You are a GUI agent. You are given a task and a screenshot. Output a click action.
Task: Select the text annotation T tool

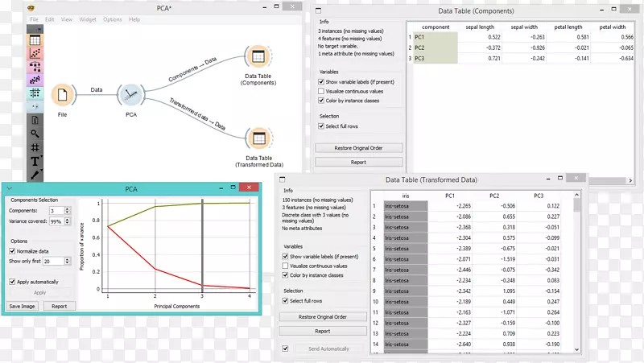(35, 162)
